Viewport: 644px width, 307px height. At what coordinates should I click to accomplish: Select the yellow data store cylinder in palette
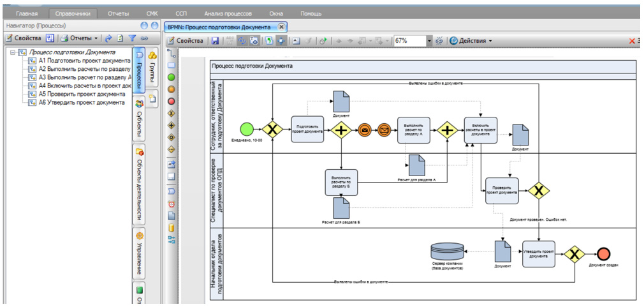172,228
